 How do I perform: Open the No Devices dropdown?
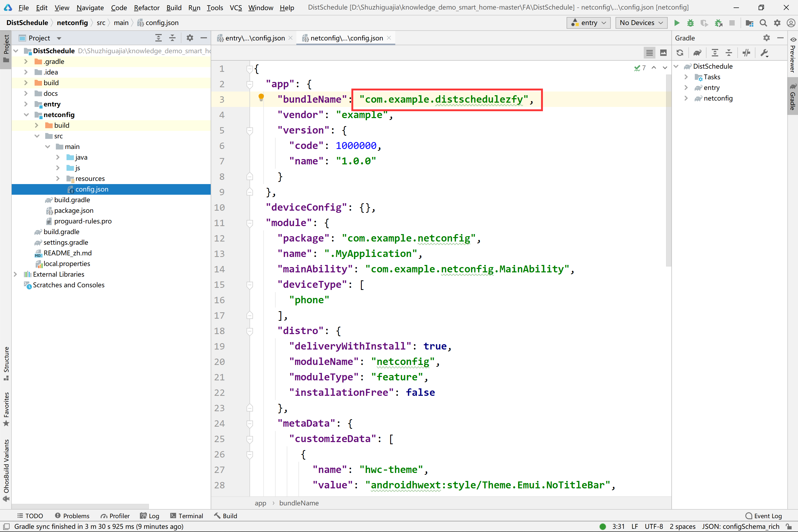click(641, 23)
